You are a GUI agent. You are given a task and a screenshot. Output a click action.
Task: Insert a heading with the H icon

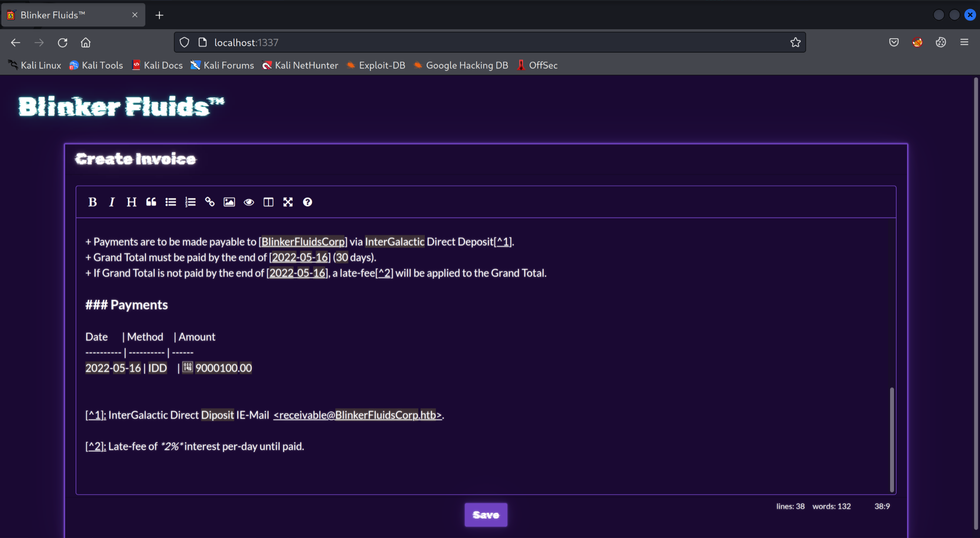click(x=131, y=201)
